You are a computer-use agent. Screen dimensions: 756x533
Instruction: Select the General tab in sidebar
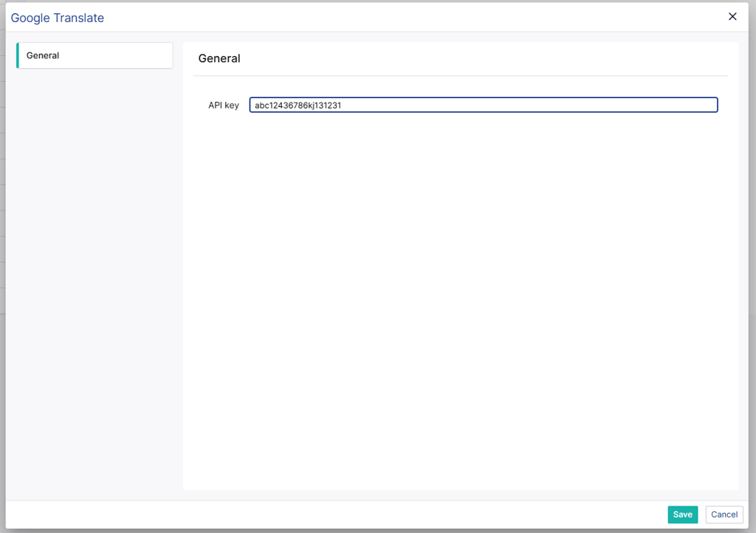pos(94,55)
